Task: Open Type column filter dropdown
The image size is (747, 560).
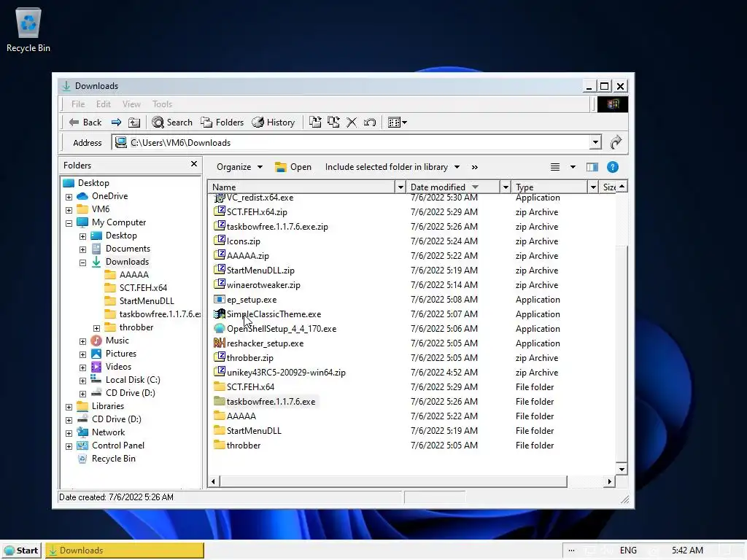Action: click(593, 187)
